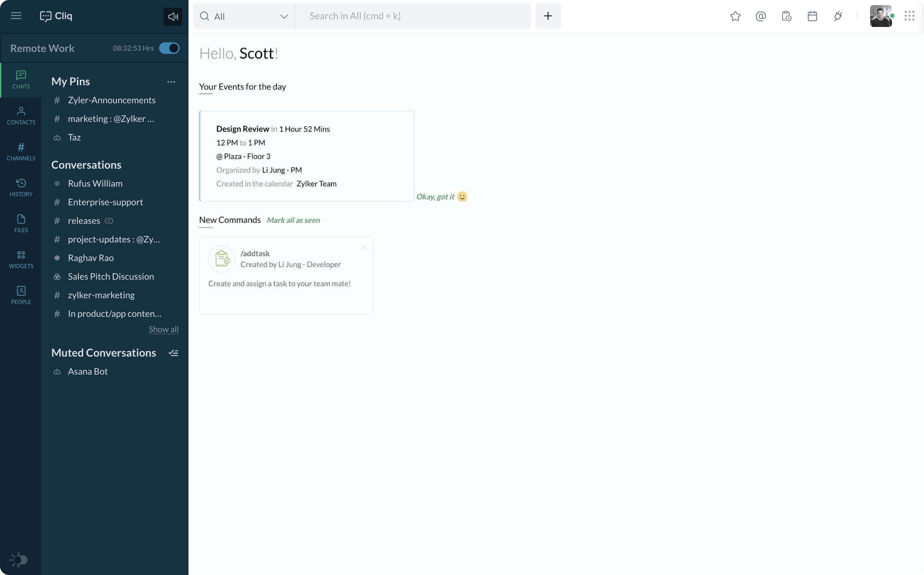
Task: Expand My Pins overflow menu
Action: pyautogui.click(x=171, y=80)
